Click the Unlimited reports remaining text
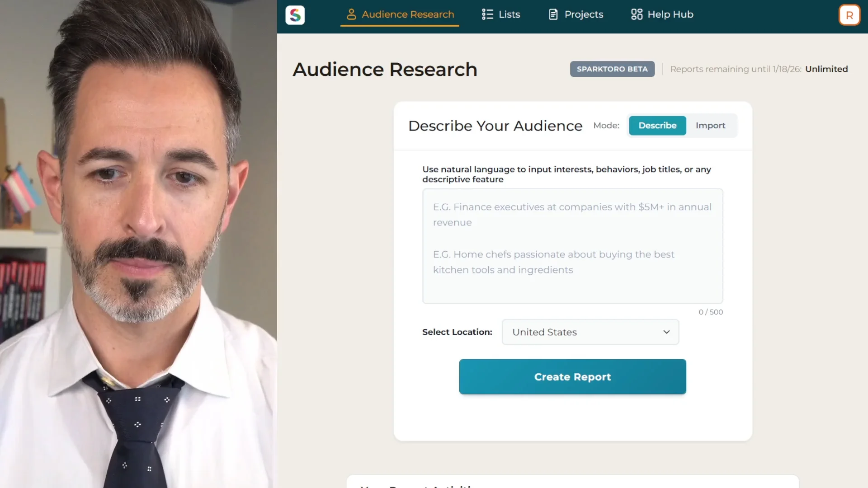Image resolution: width=868 pixels, height=488 pixels. 826,69
